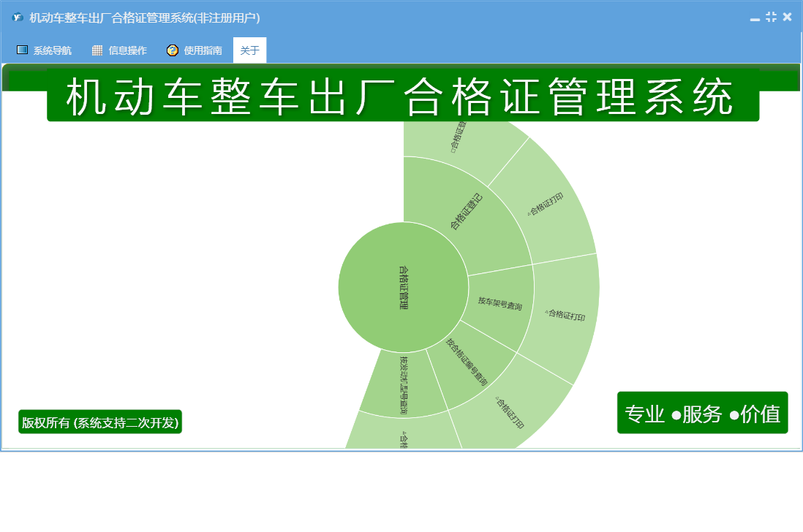Switch to the 关于 tab
The image size is (803, 532).
pyautogui.click(x=249, y=50)
